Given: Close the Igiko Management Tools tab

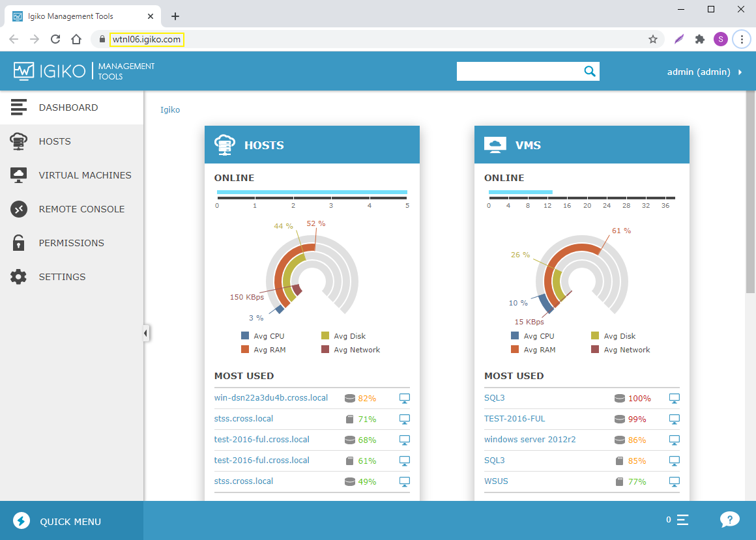Looking at the screenshot, I should tap(151, 16).
